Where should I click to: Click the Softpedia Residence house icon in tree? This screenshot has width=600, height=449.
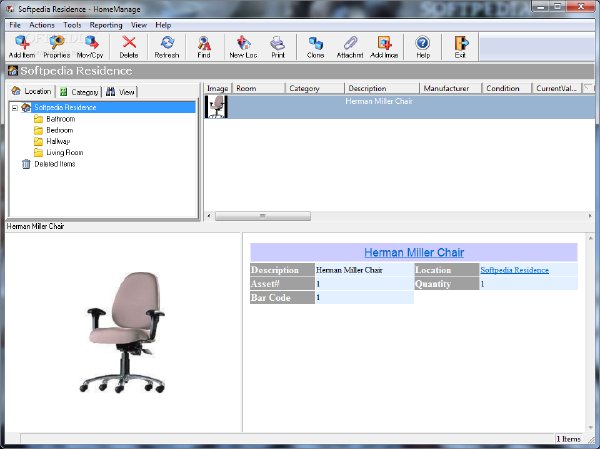[x=26, y=108]
